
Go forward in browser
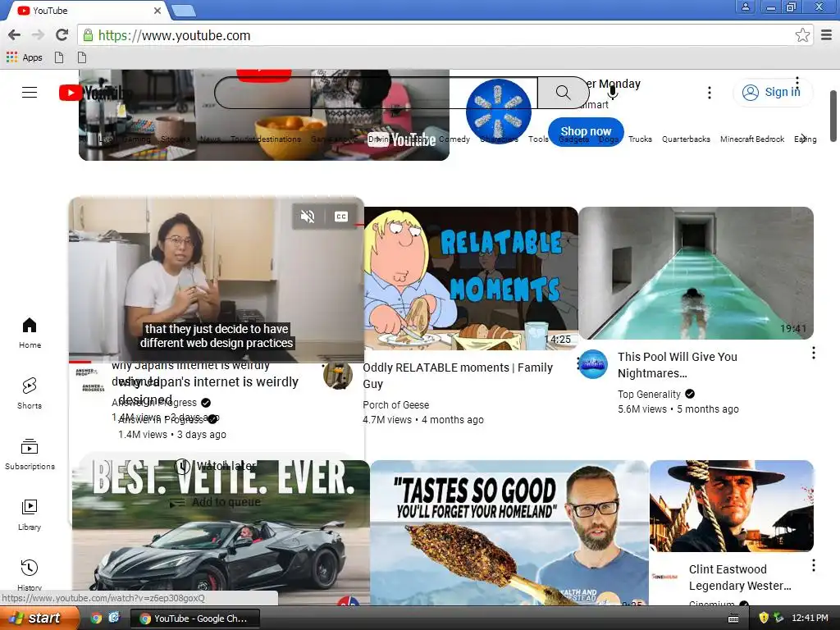coord(38,34)
